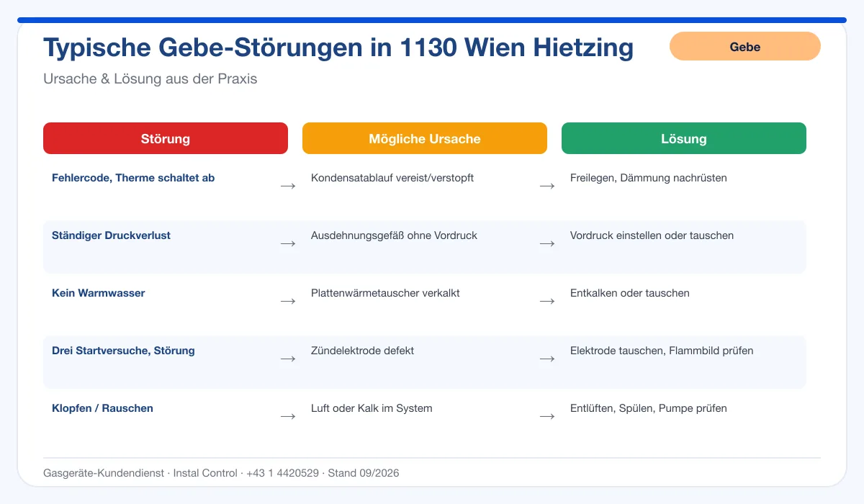Image resolution: width=864 pixels, height=504 pixels.
Task: Click 'Drei Startversuche, Störung' cell
Action: (123, 351)
